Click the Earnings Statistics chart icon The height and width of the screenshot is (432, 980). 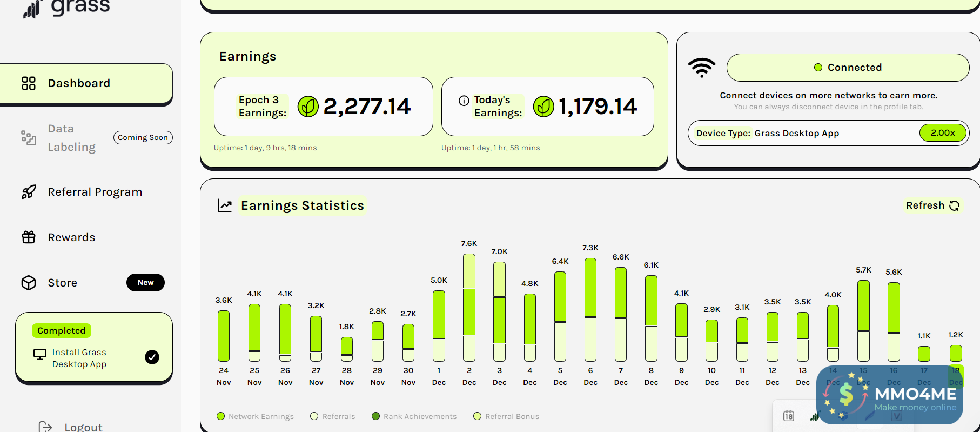coord(225,205)
